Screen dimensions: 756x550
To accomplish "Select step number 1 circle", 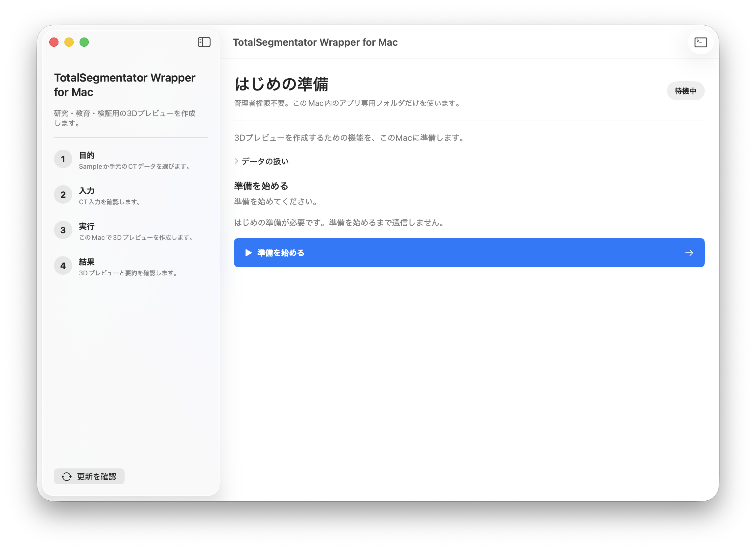I will coord(63,159).
